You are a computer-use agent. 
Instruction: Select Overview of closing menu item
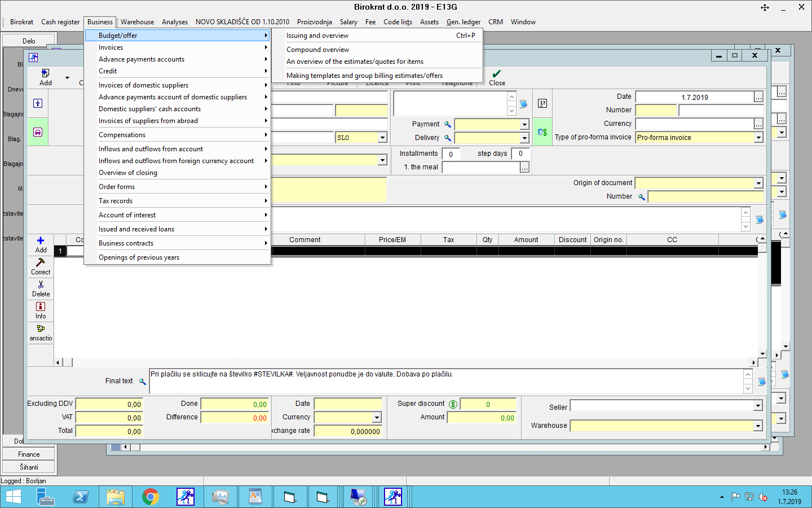click(178, 173)
